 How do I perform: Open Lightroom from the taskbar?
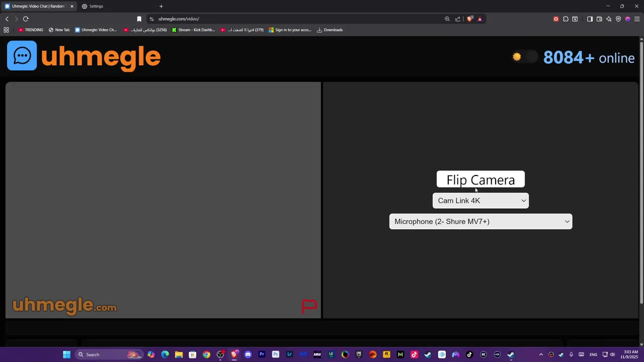tap(289, 354)
